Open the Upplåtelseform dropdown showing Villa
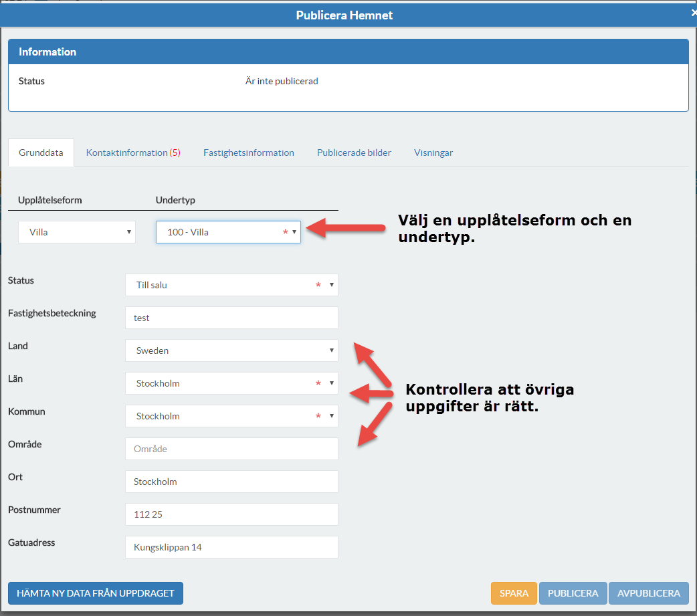 point(77,232)
